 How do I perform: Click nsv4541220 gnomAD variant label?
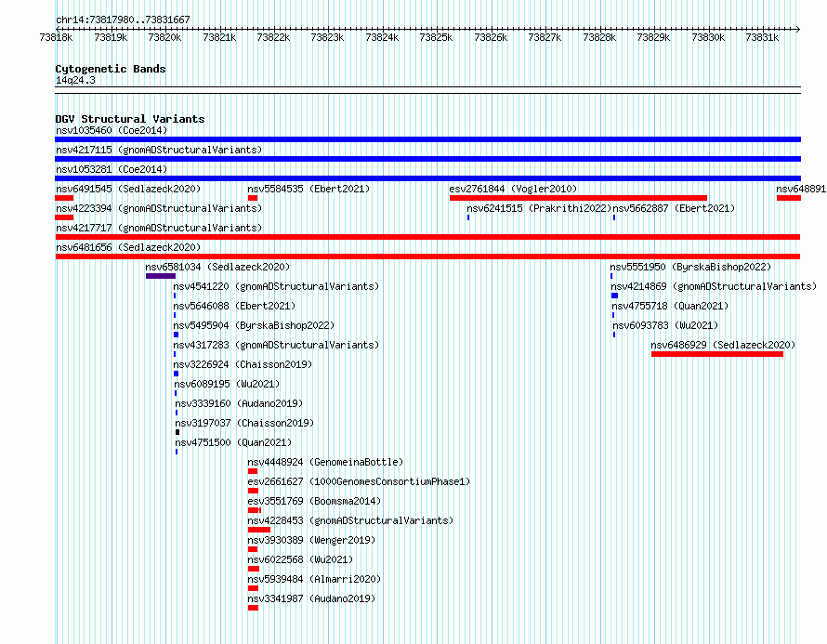tap(276, 286)
